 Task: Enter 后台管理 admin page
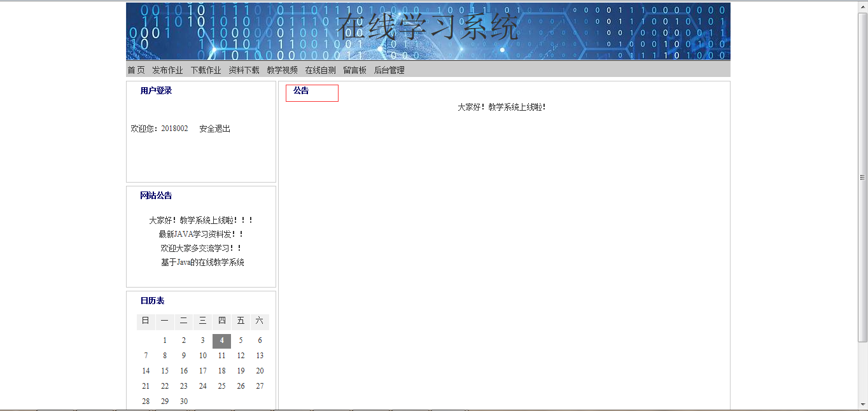tap(389, 70)
